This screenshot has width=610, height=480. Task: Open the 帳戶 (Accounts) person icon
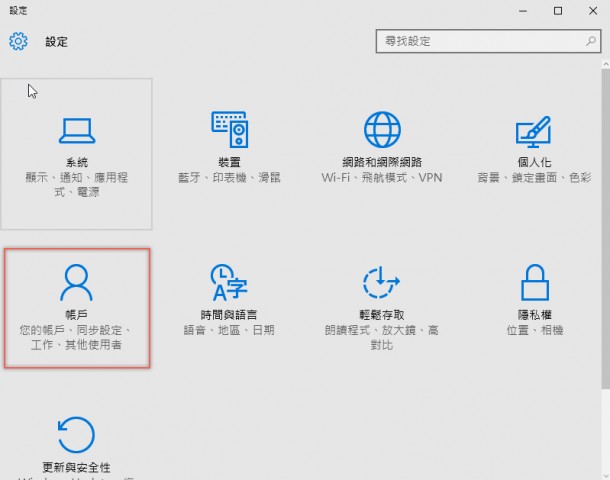tap(76, 282)
